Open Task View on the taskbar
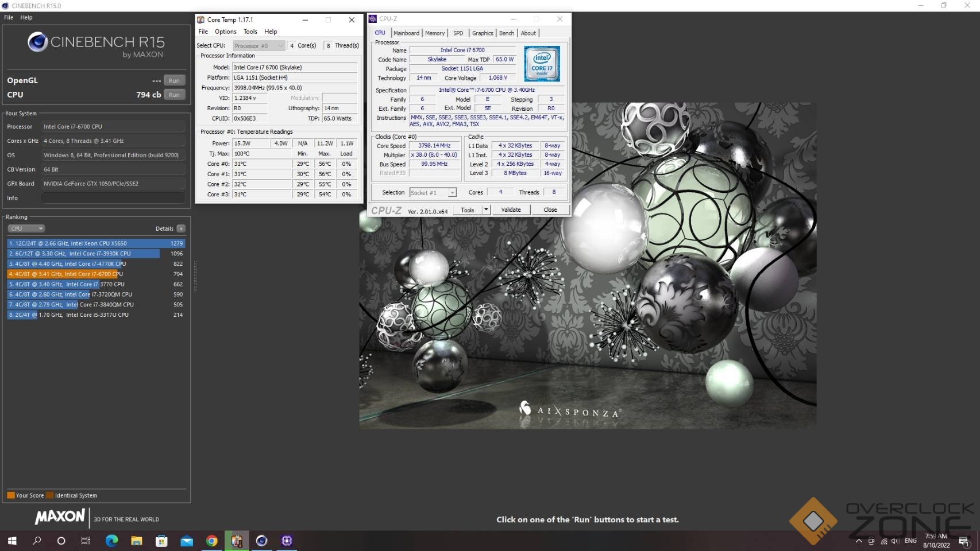The image size is (980, 551). coord(86,541)
